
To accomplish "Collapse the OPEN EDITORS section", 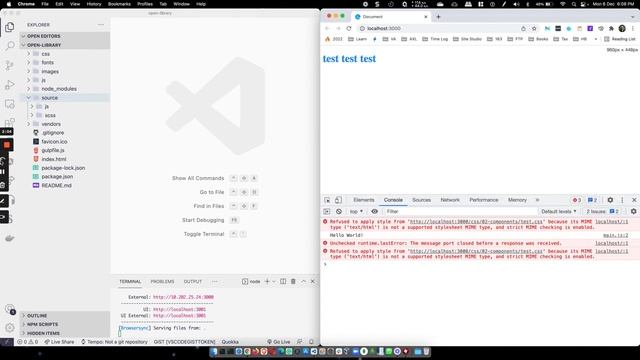I will click(64, 36).
